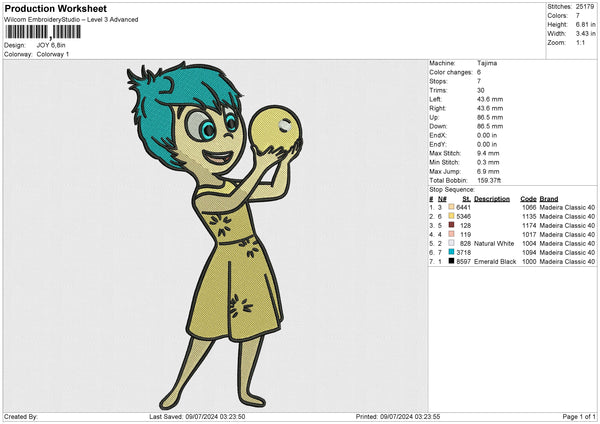Click the St. column header
Screen dimensions: 600x424
466,199
